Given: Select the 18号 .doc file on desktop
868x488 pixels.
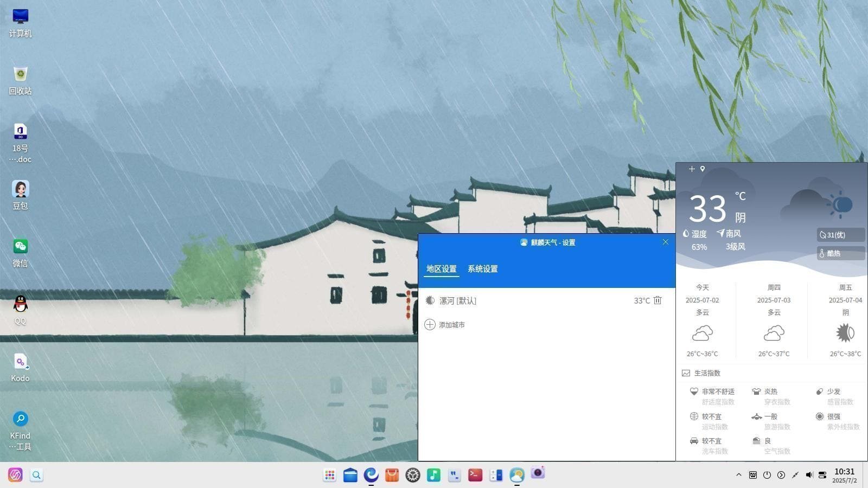Looking at the screenshot, I should pos(20,143).
